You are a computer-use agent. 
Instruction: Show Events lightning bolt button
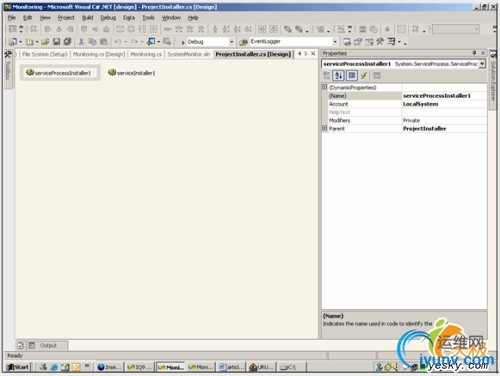[x=364, y=76]
